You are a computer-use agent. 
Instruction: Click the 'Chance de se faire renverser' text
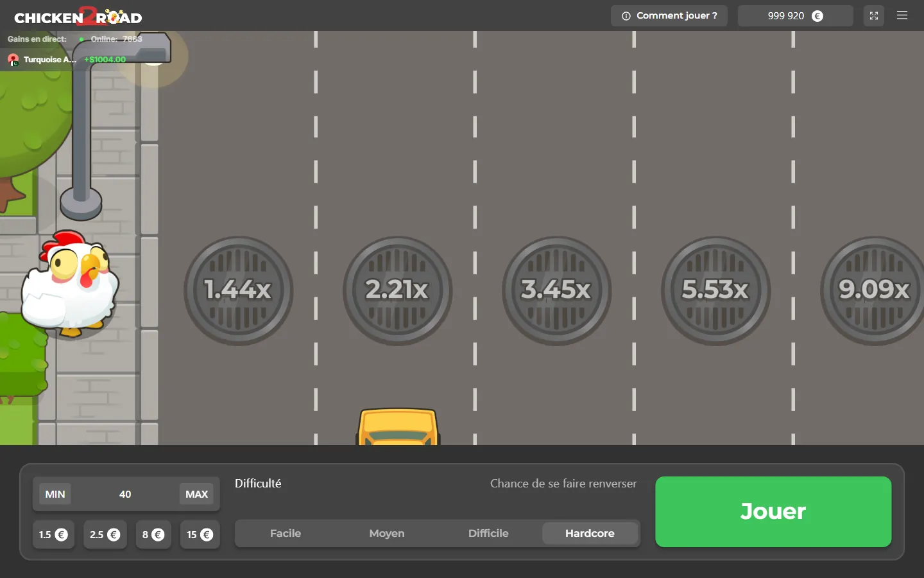[563, 484]
